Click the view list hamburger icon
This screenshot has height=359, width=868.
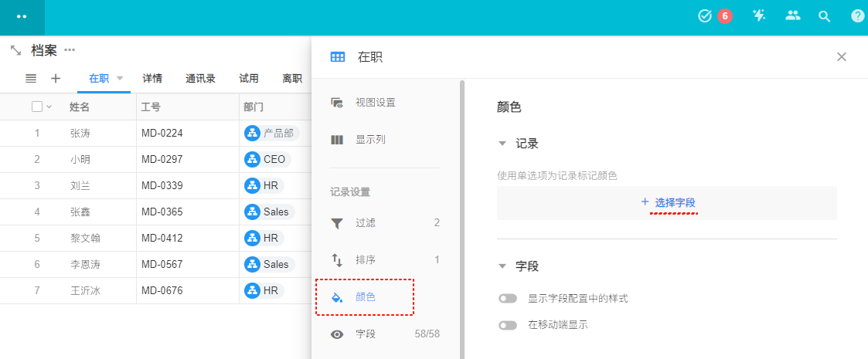31,78
